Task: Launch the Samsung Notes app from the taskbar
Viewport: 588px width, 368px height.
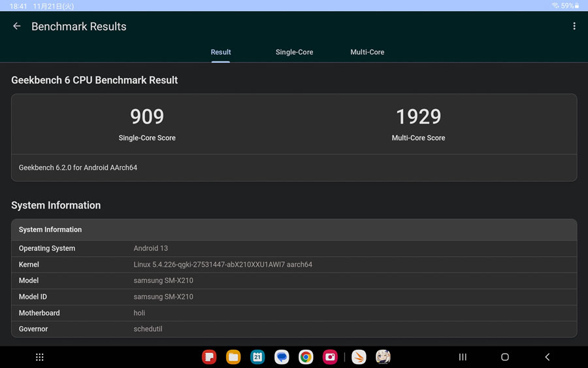Action: click(209, 357)
